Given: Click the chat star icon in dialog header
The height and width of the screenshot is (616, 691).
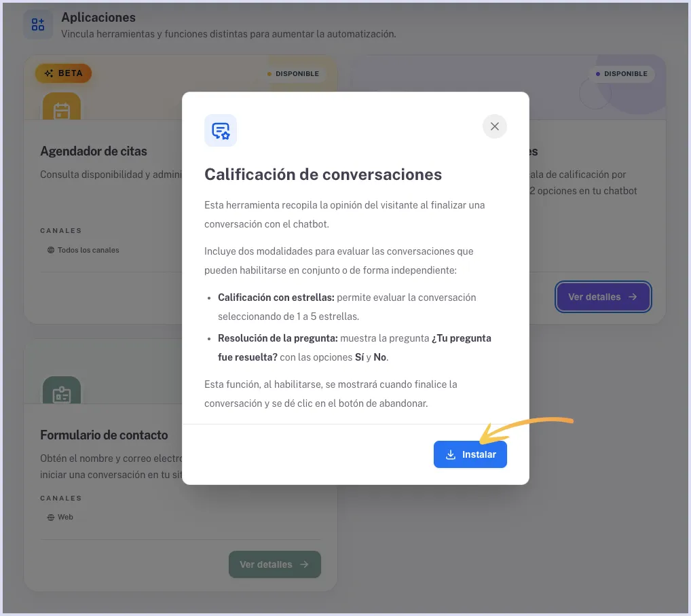Looking at the screenshot, I should tap(221, 130).
